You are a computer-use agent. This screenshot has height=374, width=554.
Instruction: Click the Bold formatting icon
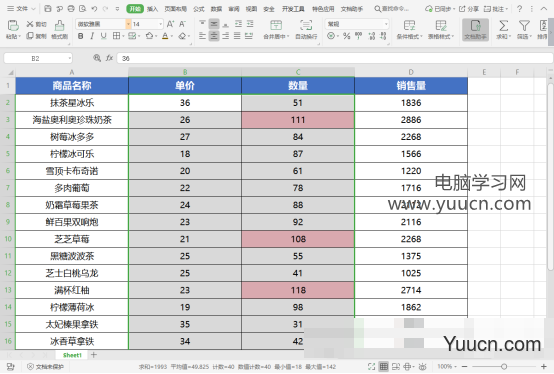[x=81, y=36]
